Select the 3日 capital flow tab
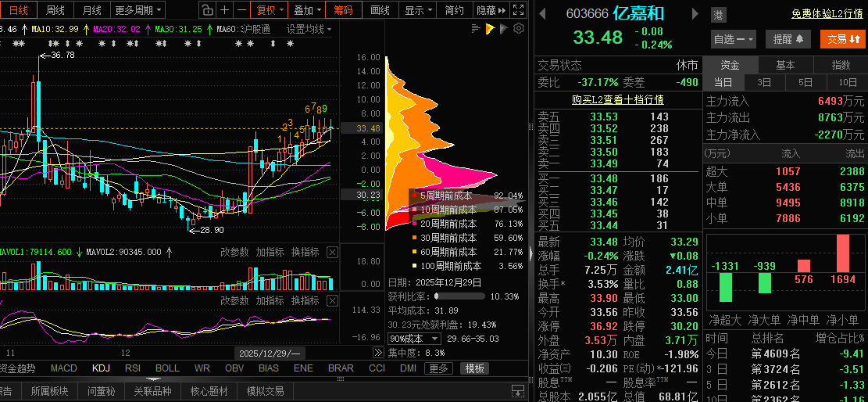The width and height of the screenshot is (868, 402). [765, 83]
